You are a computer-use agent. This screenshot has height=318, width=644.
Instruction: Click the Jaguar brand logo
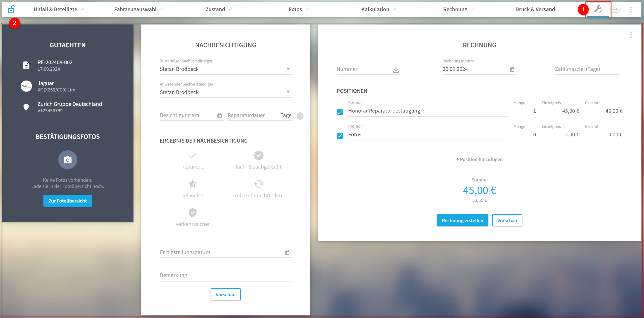pyautogui.click(x=26, y=86)
